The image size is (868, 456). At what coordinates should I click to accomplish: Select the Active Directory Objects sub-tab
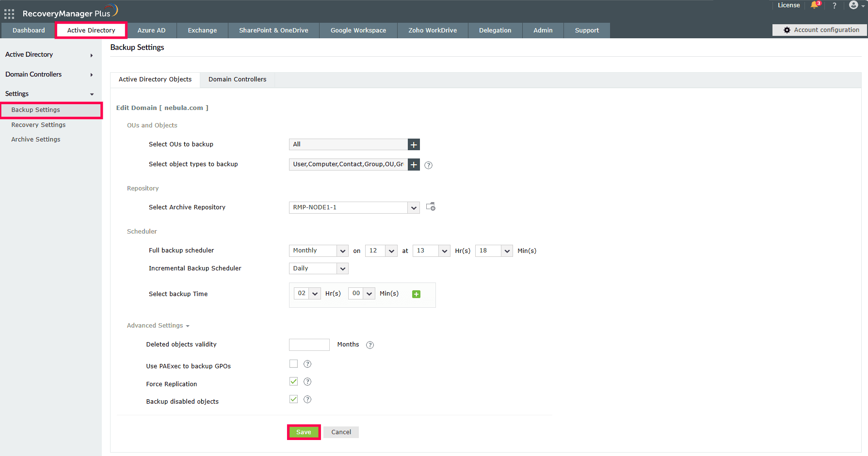pos(155,79)
